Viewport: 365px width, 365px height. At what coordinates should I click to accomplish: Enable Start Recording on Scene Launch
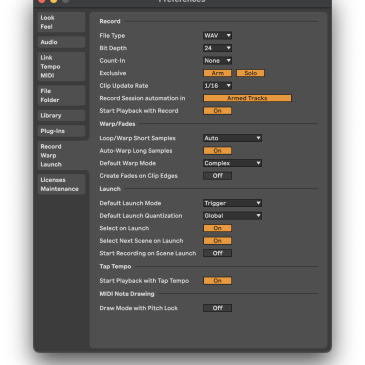[217, 253]
